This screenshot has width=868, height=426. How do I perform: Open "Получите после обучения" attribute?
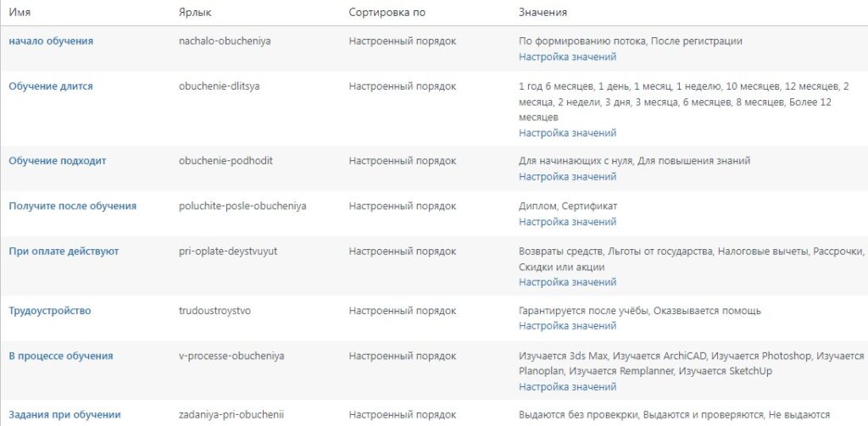click(72, 206)
